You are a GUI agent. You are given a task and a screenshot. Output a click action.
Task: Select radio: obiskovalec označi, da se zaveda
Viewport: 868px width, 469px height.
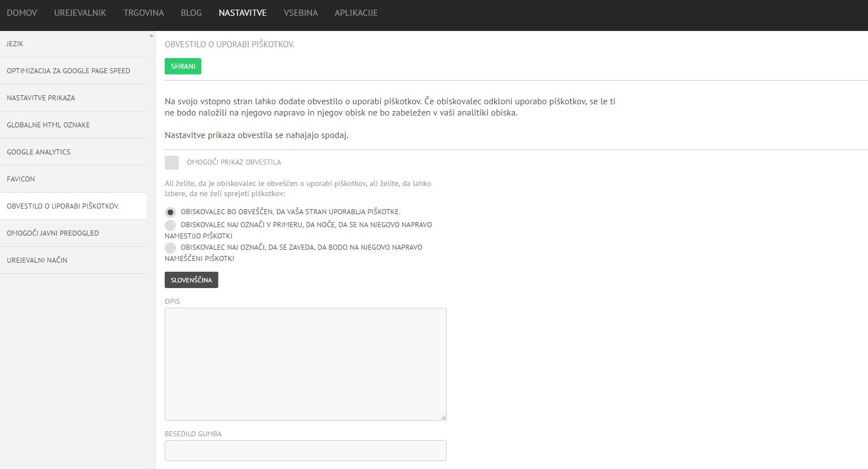(170, 247)
